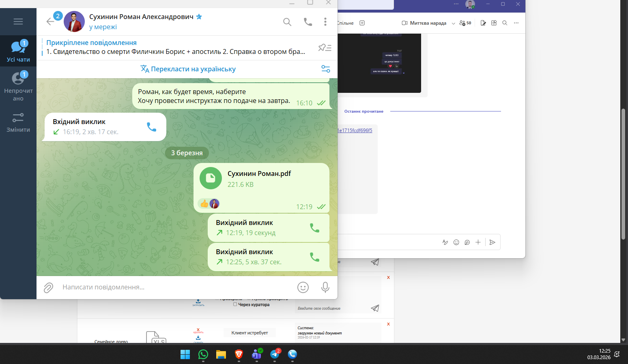The height and width of the screenshot is (364, 628).
Task: Open the Teams notes pen icon
Action: click(x=483, y=23)
